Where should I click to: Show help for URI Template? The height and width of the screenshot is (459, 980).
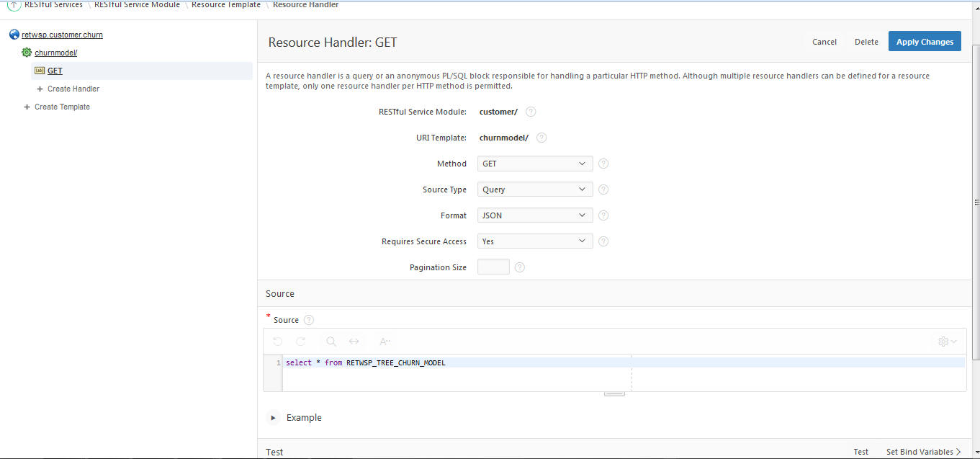[x=541, y=138]
